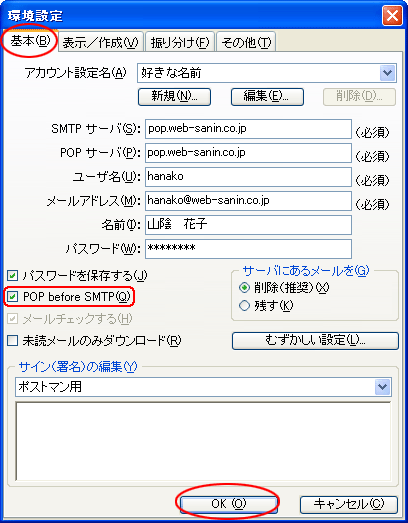Click the メールアドレス input field
This screenshot has width=408, height=523.
point(248,201)
